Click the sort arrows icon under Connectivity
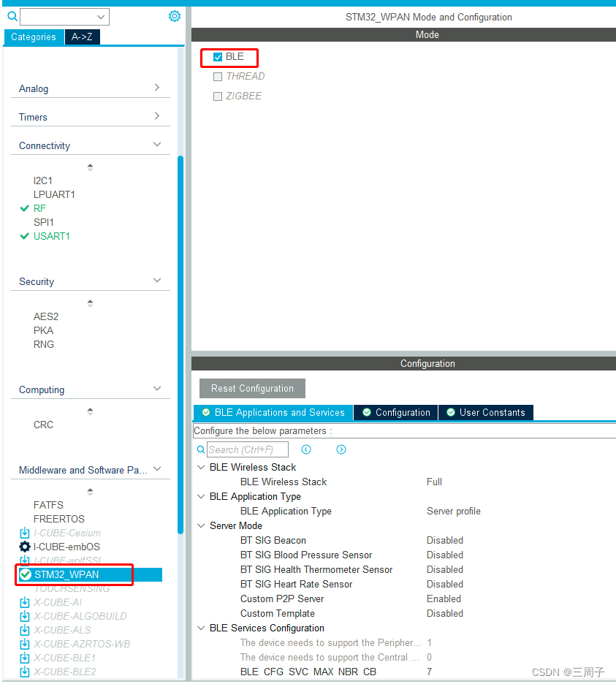This screenshot has width=616, height=684. pyautogui.click(x=91, y=167)
